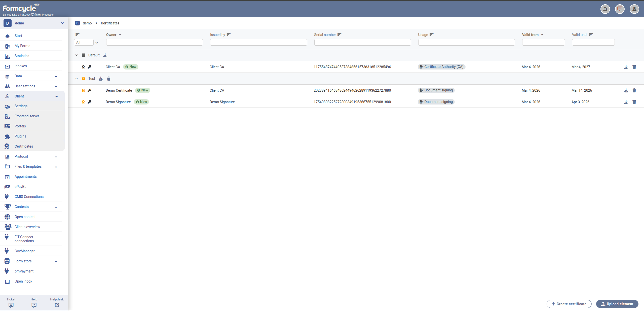The width and height of the screenshot is (644, 311).
Task: Delete the Demo Certificate entry
Action: 634,90
